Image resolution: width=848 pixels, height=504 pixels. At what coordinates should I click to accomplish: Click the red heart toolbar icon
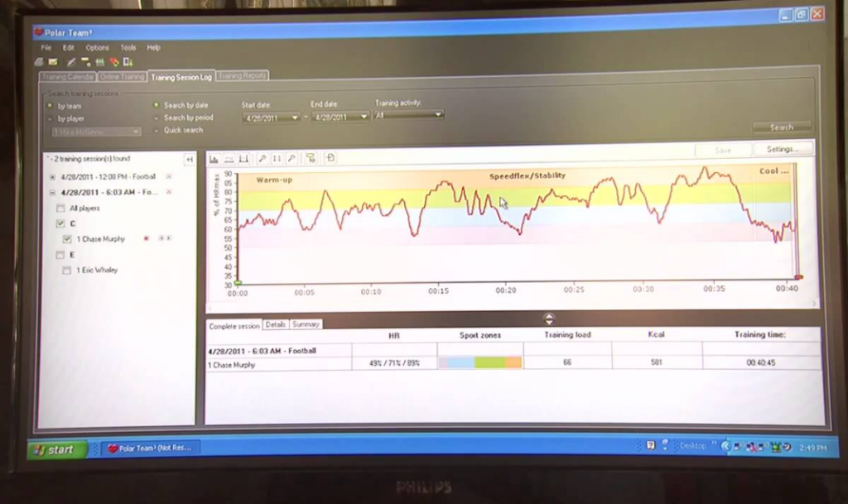click(114, 62)
